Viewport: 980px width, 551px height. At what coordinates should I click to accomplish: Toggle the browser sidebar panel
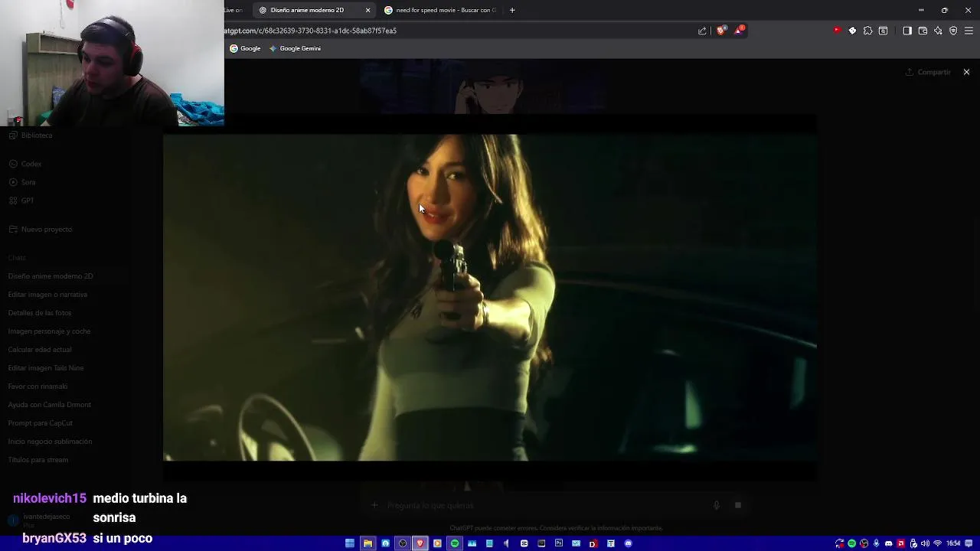[x=907, y=31]
